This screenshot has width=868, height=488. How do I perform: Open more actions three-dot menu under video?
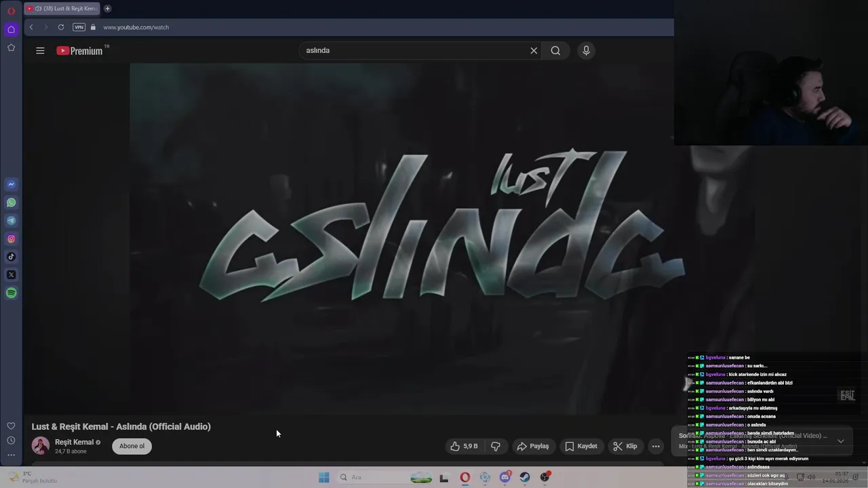pos(656,446)
